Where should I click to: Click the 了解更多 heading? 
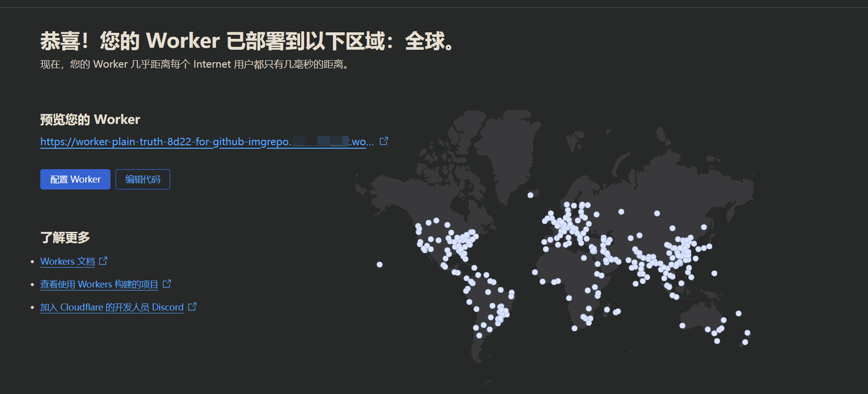coord(65,237)
